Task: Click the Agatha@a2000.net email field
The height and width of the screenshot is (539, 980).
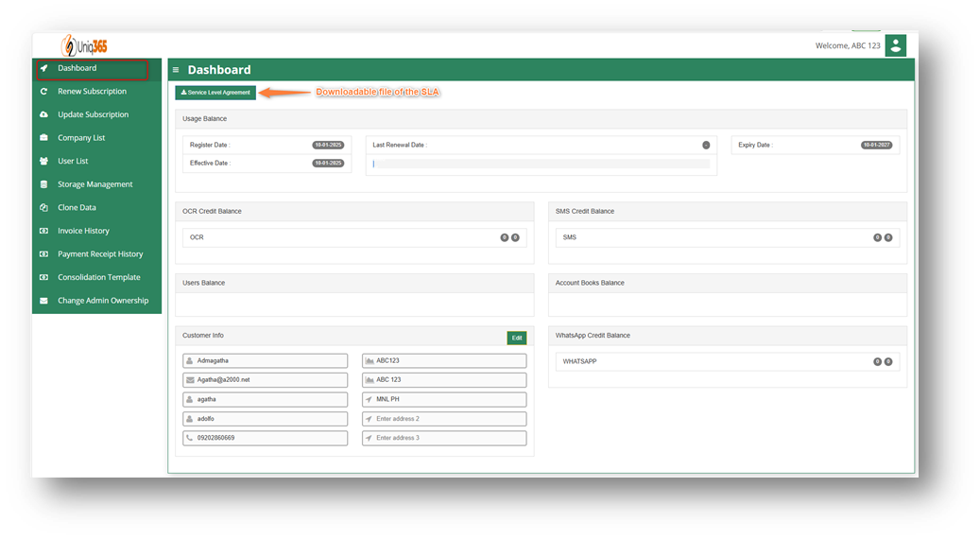Action: (265, 380)
